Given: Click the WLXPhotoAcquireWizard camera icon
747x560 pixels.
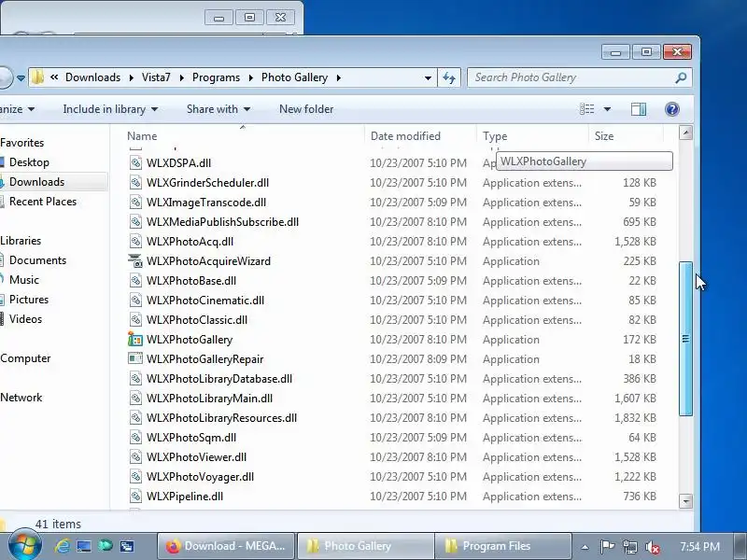Looking at the screenshot, I should pyautogui.click(x=135, y=261).
